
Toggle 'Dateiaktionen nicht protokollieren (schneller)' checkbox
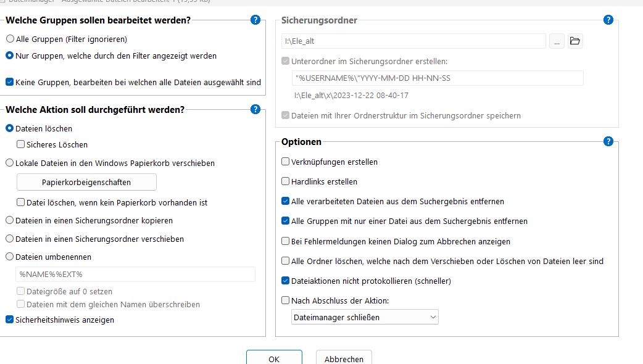(x=285, y=281)
